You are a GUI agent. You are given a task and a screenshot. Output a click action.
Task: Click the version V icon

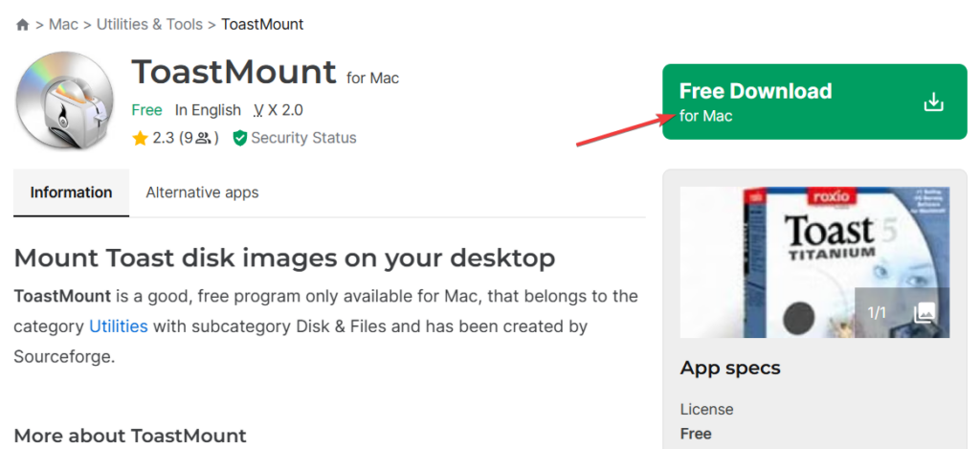258,111
